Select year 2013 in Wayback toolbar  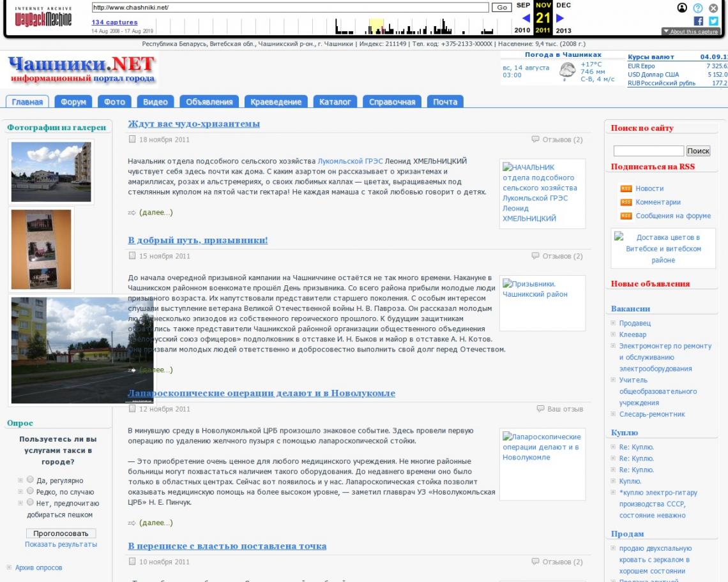564,30
